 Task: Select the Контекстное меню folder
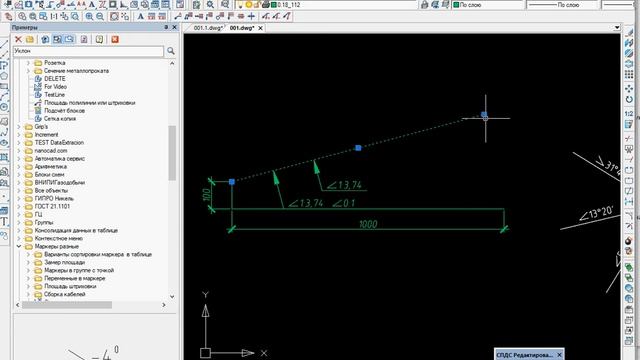click(58, 238)
